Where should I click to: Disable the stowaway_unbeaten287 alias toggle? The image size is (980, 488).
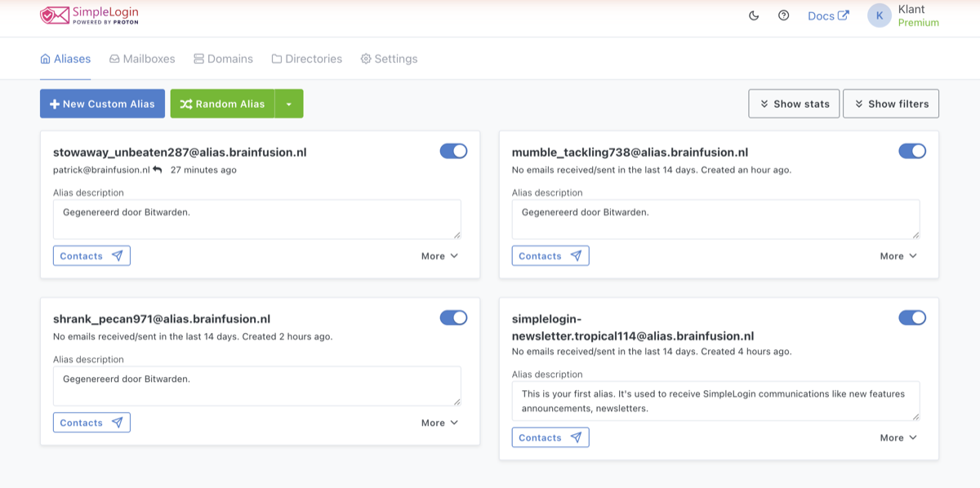pos(453,151)
